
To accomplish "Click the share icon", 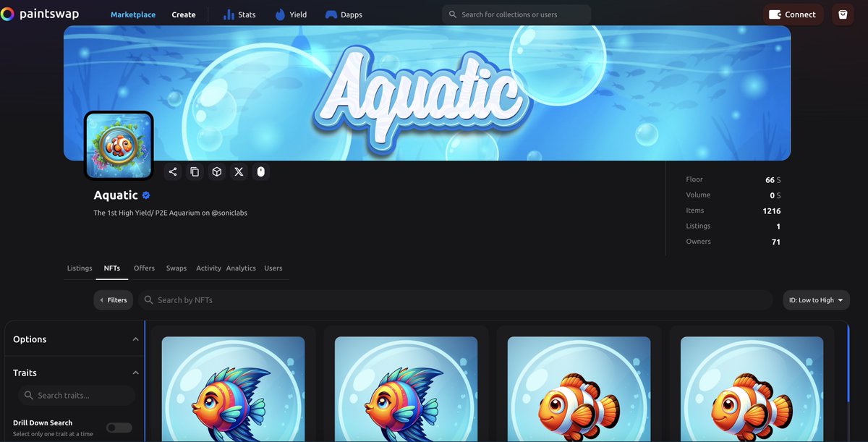I will pos(173,171).
